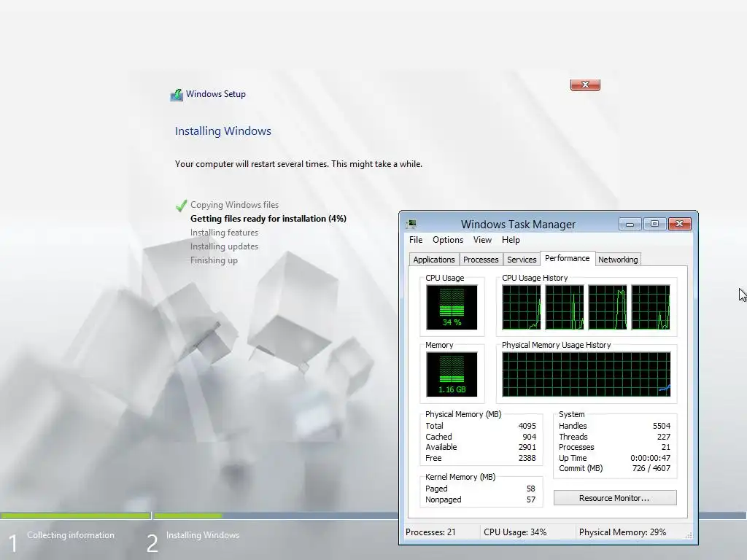Viewport: 747px width, 560px height.
Task: Click the Threads value 227
Action: [664, 437]
